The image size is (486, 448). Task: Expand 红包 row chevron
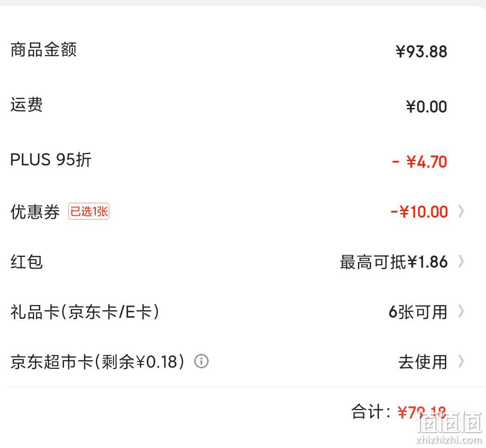[x=461, y=262]
